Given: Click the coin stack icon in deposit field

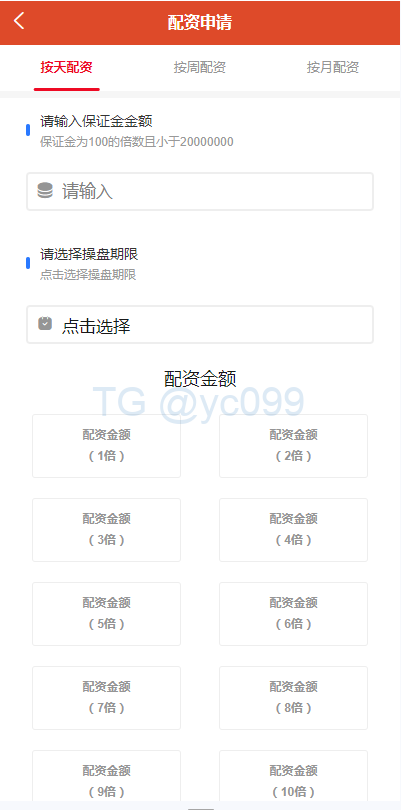Looking at the screenshot, I should (x=45, y=191).
